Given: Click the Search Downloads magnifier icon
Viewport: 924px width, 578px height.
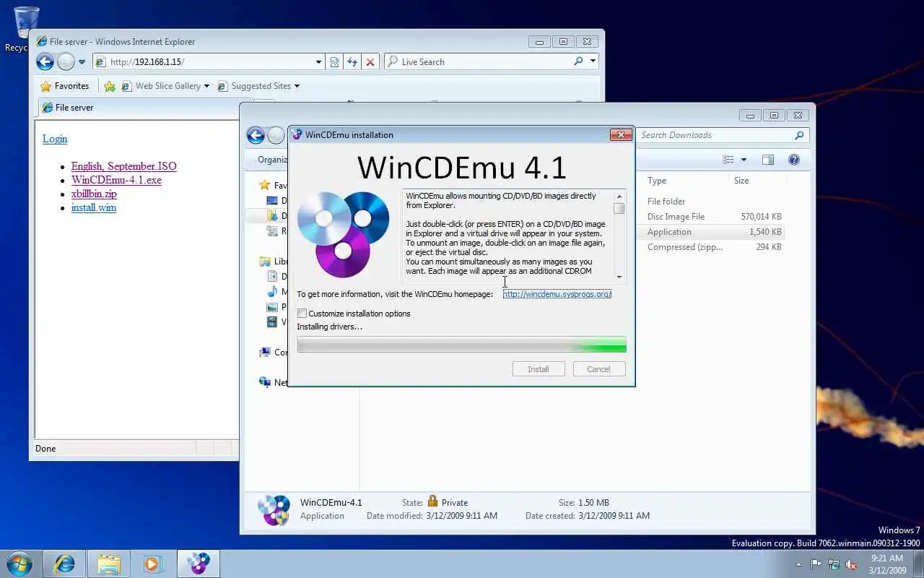Looking at the screenshot, I should (x=799, y=135).
